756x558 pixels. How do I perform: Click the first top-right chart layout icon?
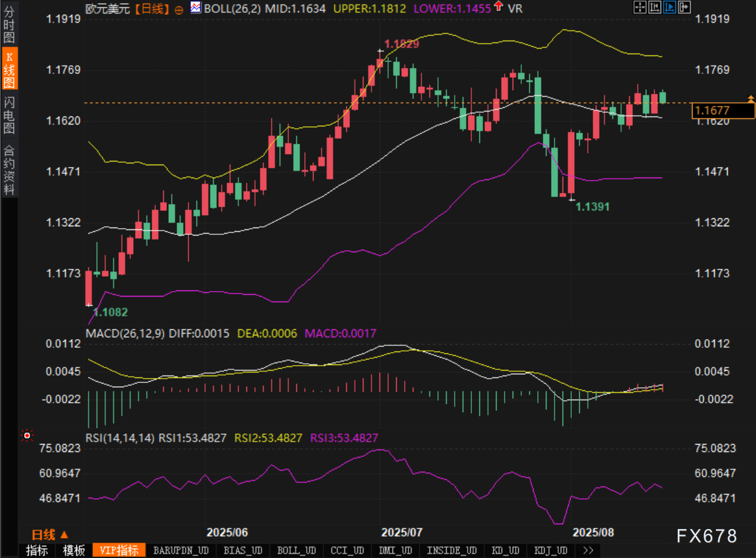[640, 7]
